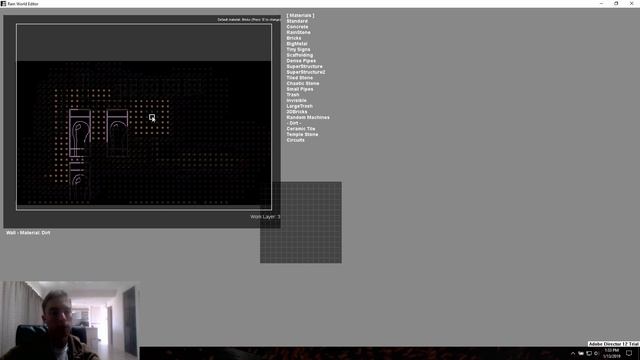The height and width of the screenshot is (360, 640).
Task: Choose the Invisible material
Action: tap(296, 100)
